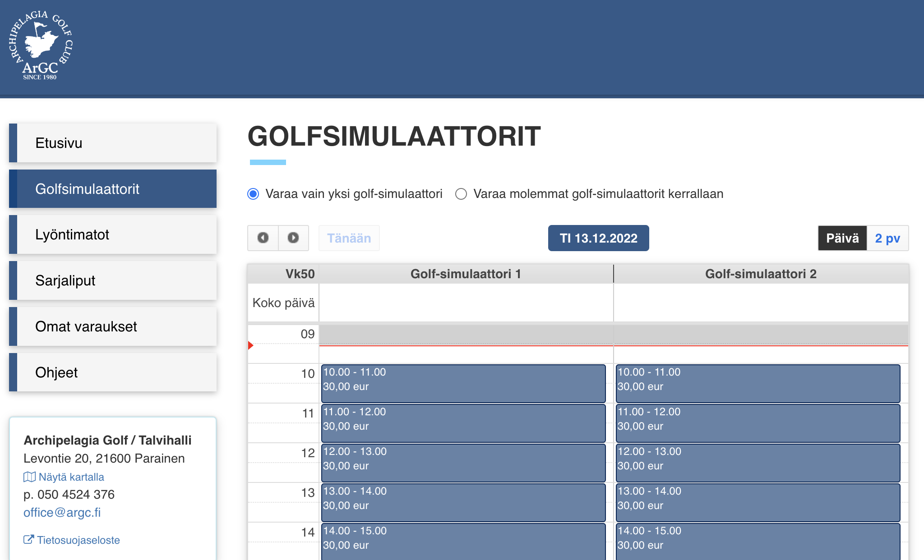
Task: Go to next day arrow
Action: (293, 238)
